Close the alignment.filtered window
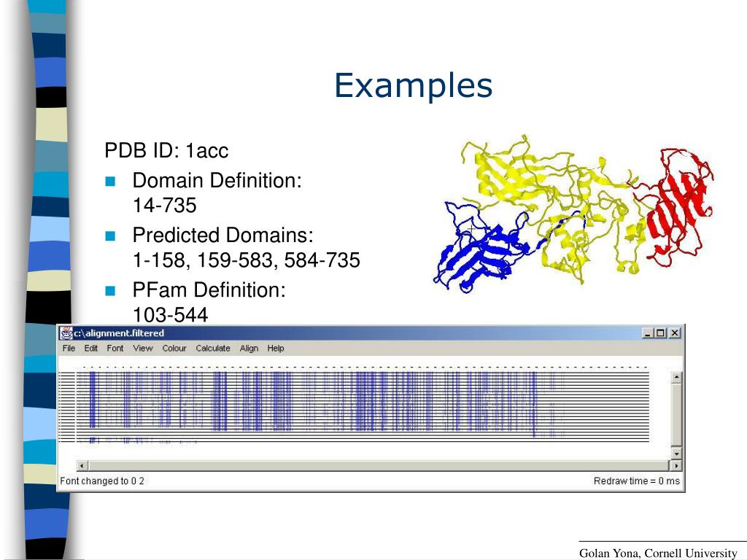 coord(675,332)
